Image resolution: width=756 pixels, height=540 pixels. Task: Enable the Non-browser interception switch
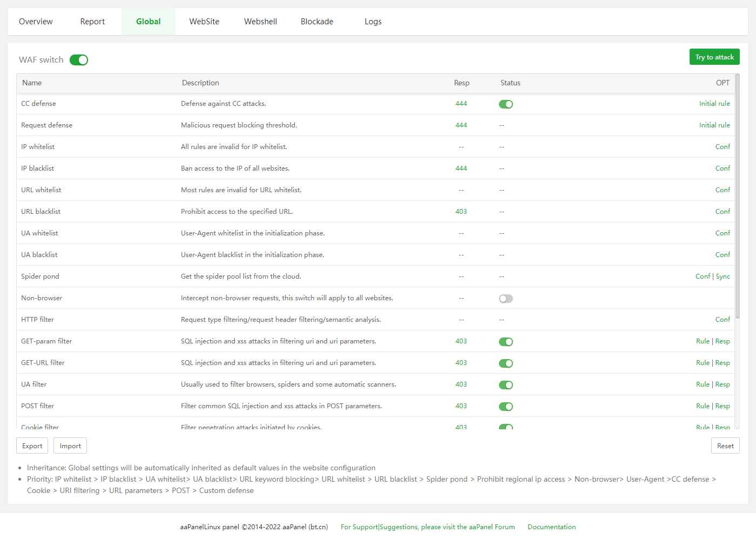tap(505, 299)
